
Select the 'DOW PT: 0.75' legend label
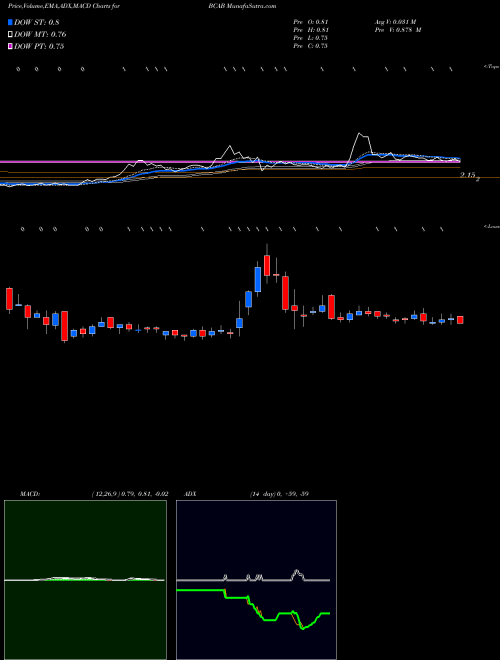(x=39, y=46)
